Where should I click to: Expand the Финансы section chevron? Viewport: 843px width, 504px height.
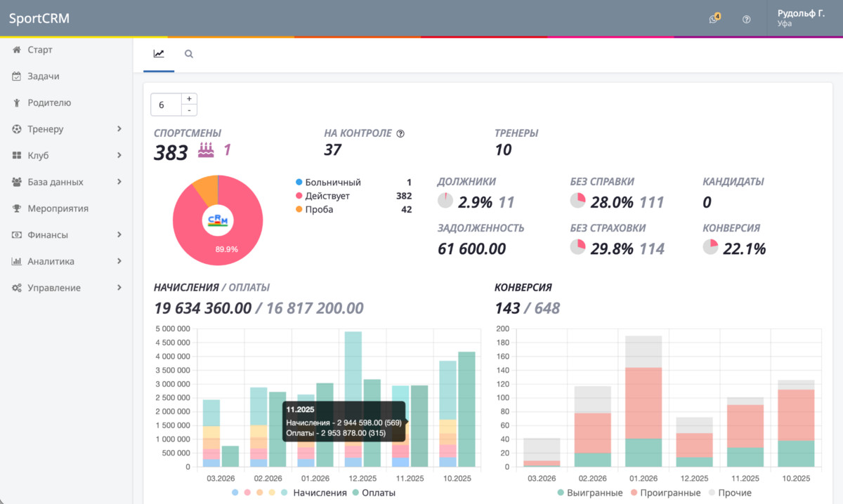pos(119,235)
